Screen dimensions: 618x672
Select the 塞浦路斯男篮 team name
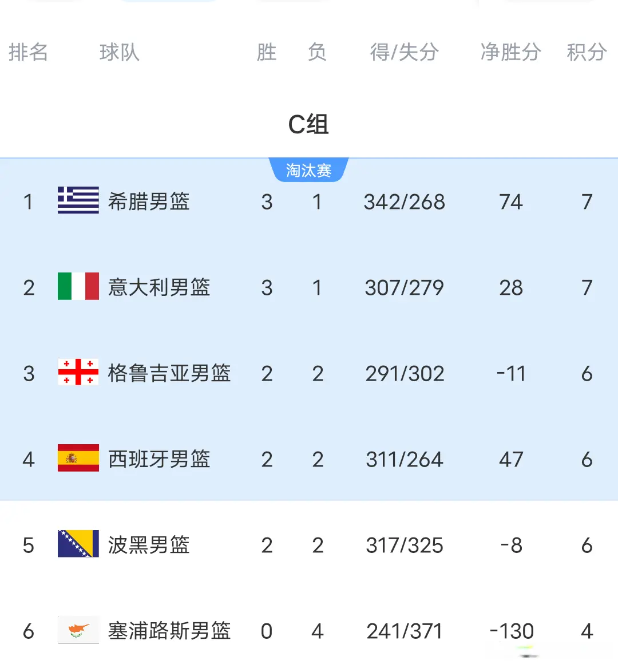pyautogui.click(x=169, y=631)
